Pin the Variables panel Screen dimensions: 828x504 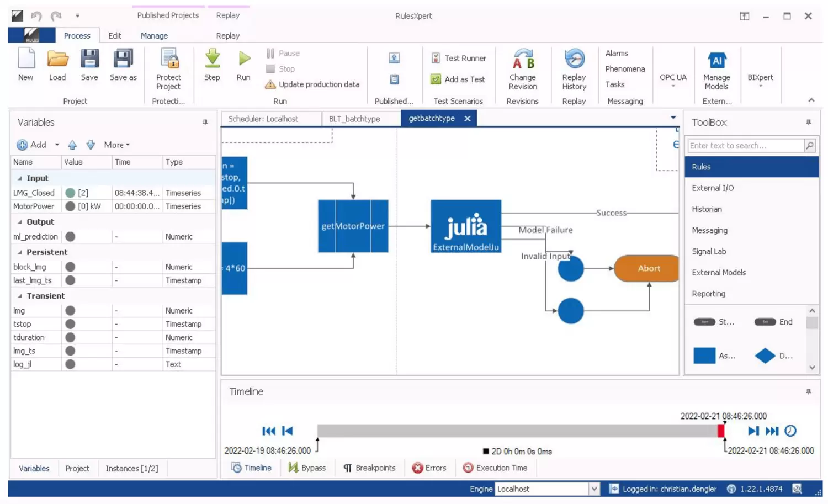click(x=205, y=123)
